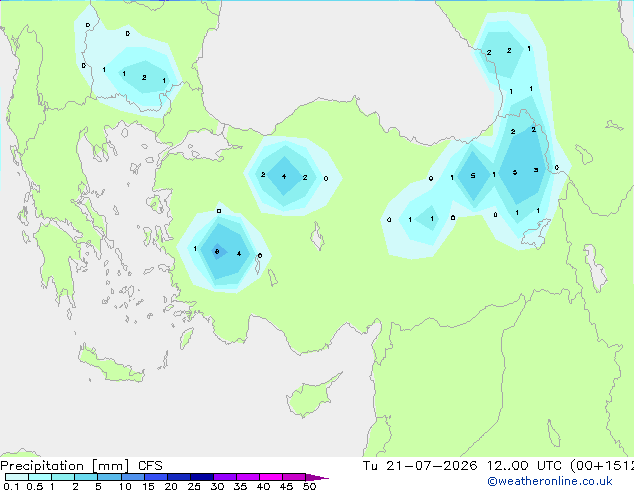
Task: Click the 2–5 mm legend swatch
Action: pos(86,477)
